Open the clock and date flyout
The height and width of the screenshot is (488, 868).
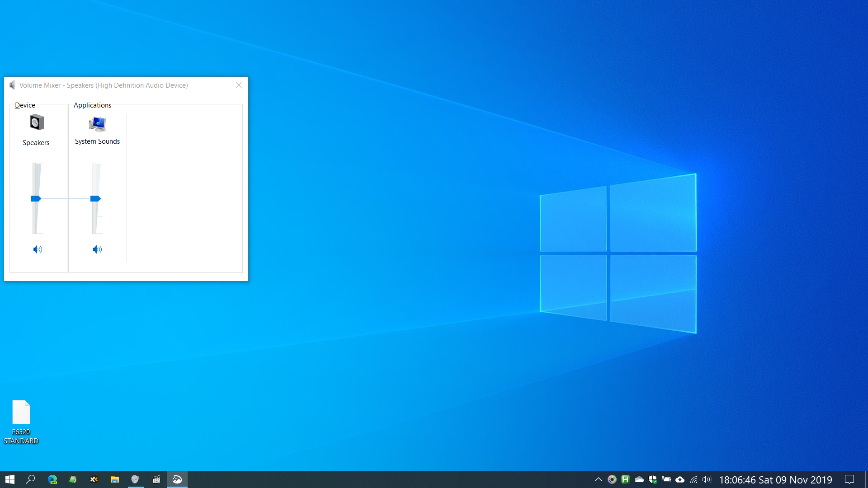775,479
